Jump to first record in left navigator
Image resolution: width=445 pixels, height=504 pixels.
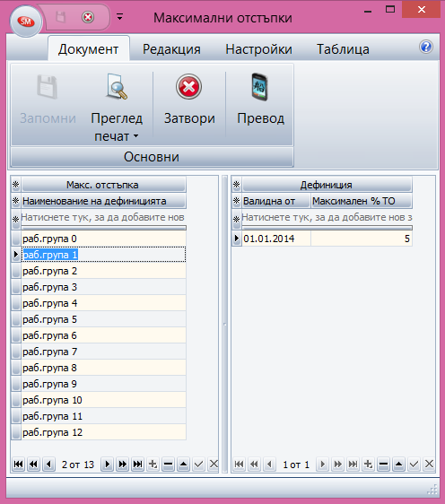point(19,464)
